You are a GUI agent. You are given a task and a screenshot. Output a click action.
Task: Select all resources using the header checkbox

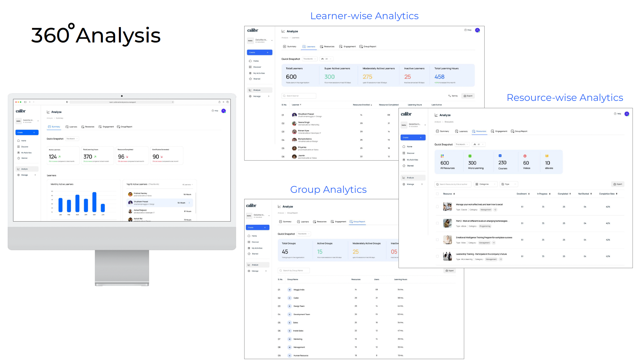[437, 194]
